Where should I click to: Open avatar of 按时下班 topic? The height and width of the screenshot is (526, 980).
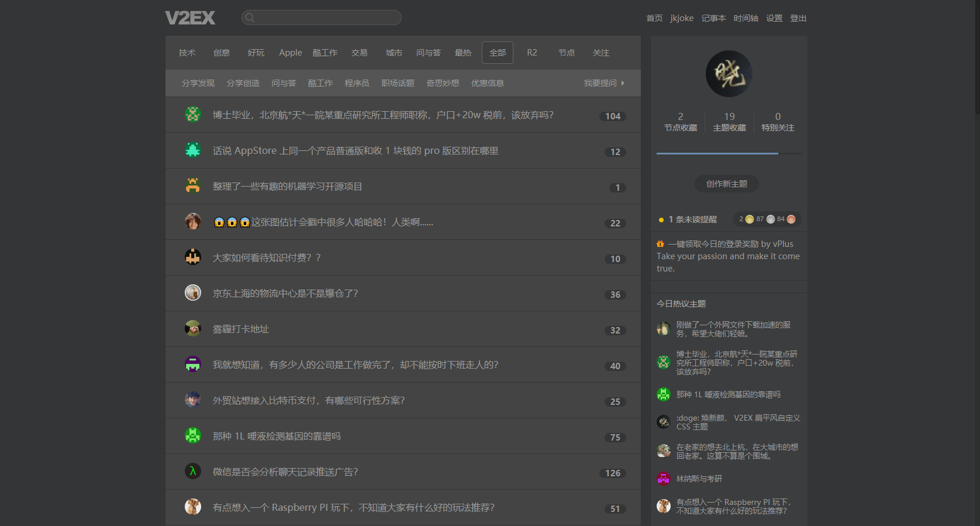[x=193, y=364]
